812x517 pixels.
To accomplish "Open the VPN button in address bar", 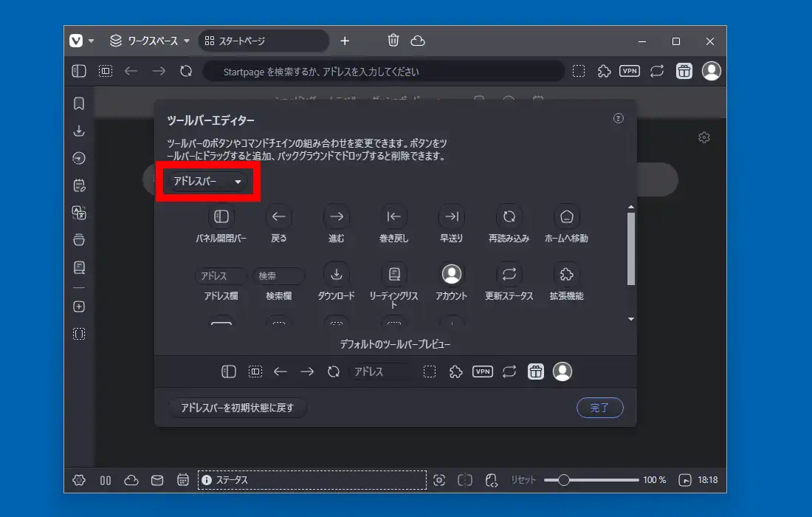I will [x=630, y=71].
